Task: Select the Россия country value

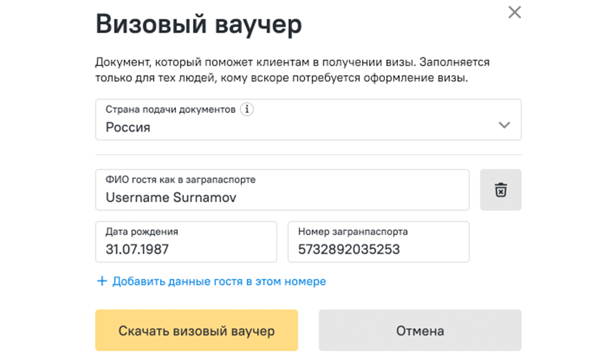Action: pos(128,127)
